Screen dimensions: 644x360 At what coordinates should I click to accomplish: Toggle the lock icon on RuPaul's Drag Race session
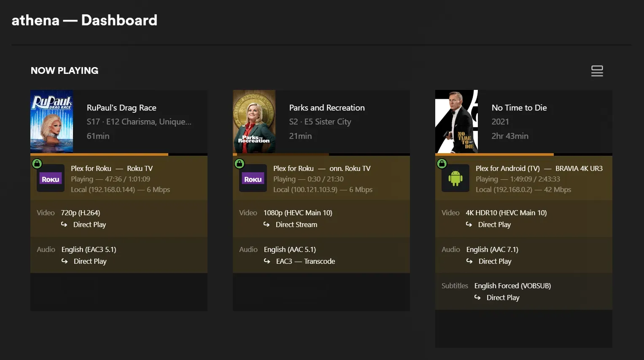tap(37, 163)
